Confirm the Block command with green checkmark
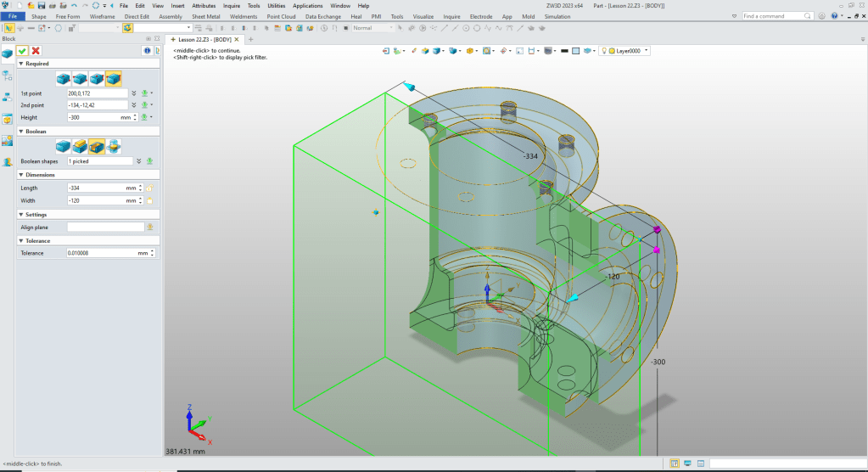Screen dimensions: 868x472 (22, 51)
